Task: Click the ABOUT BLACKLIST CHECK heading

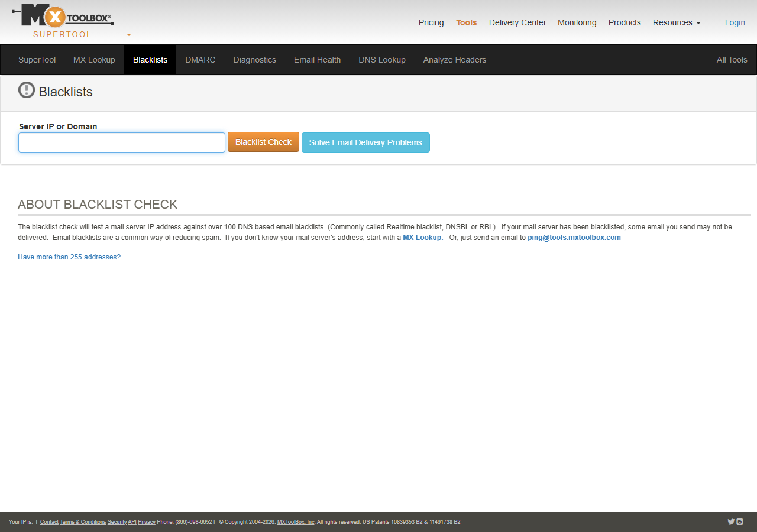Action: [98, 205]
